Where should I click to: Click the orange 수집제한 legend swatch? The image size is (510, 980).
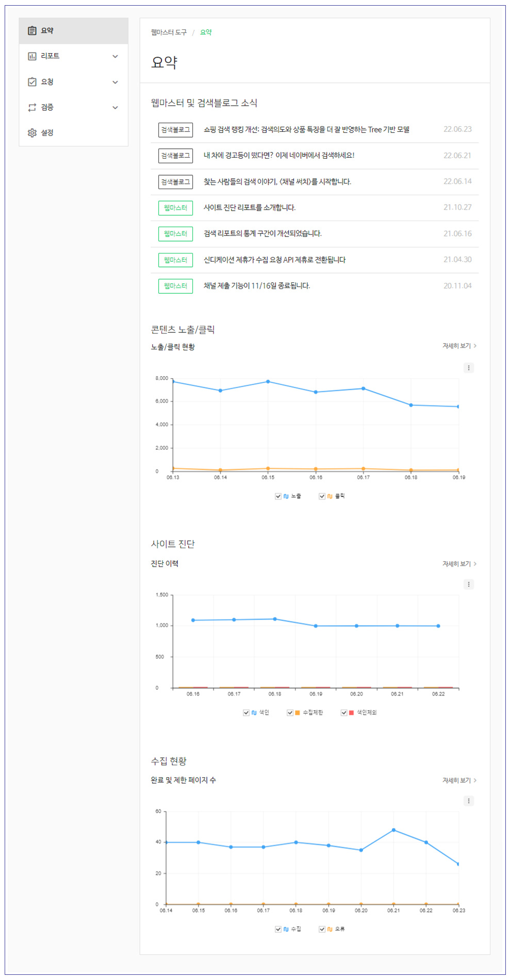[x=298, y=713]
